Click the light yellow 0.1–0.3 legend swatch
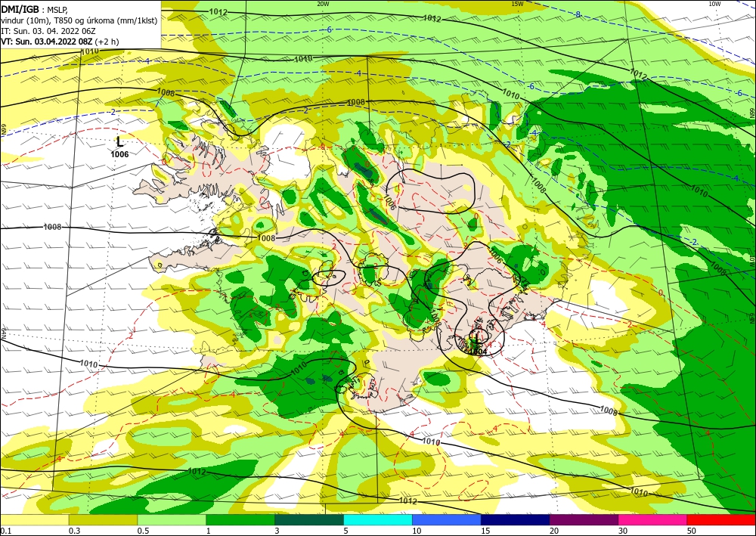The image size is (756, 536). pyautogui.click(x=35, y=519)
